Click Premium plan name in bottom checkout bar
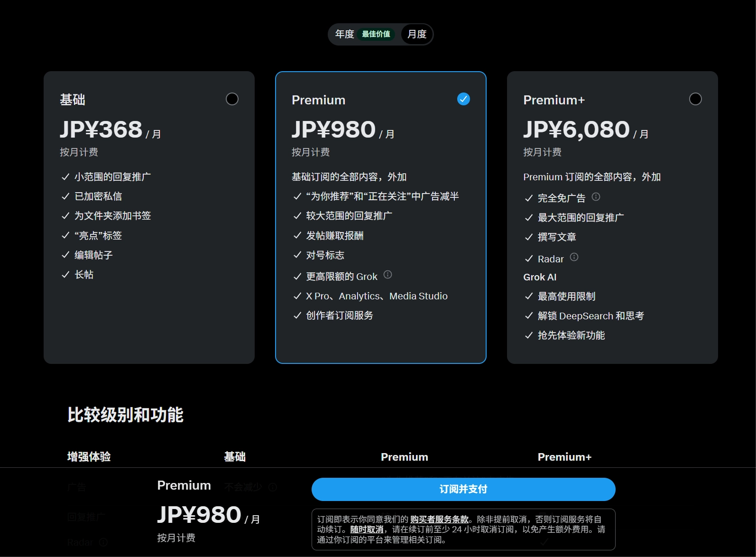756x557 pixels. coord(184,485)
